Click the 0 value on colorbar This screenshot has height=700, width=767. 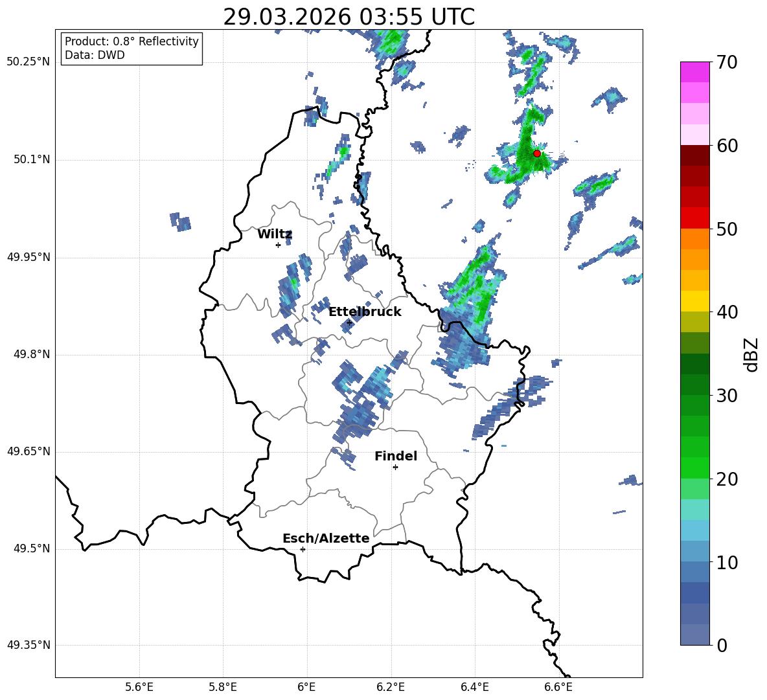point(722,646)
